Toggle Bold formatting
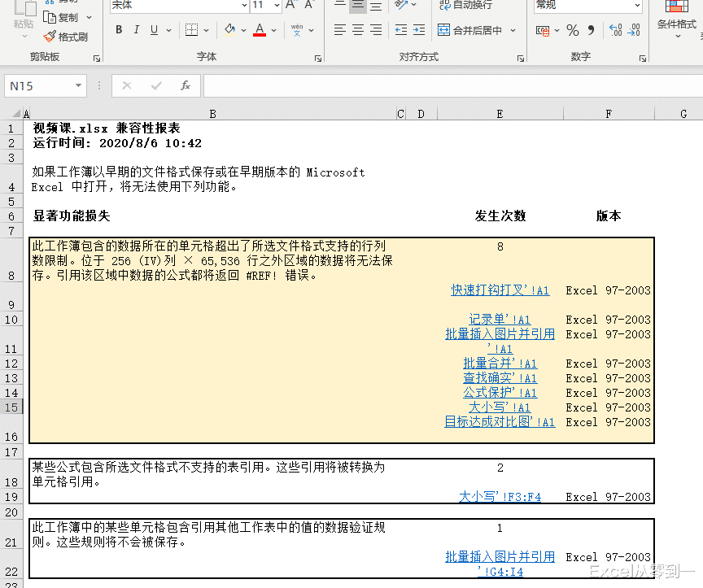 (119, 29)
